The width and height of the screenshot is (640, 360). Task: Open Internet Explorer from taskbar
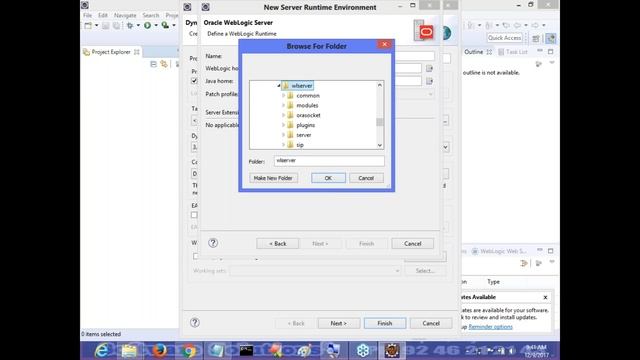102,351
